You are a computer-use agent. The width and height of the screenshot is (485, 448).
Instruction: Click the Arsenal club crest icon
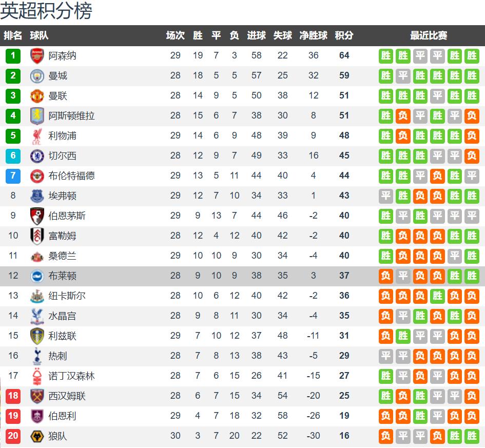click(37, 55)
